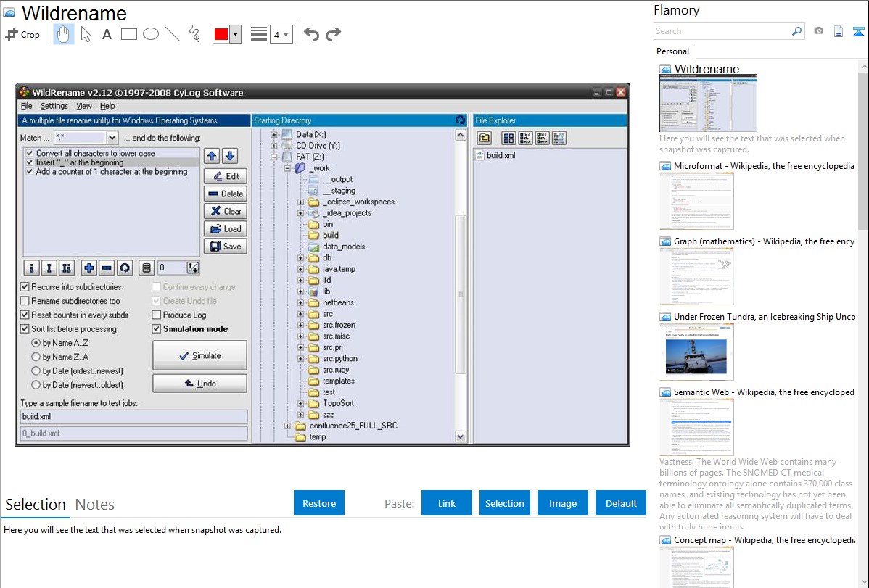Select the Crop tool
The image size is (869, 588).
point(22,34)
